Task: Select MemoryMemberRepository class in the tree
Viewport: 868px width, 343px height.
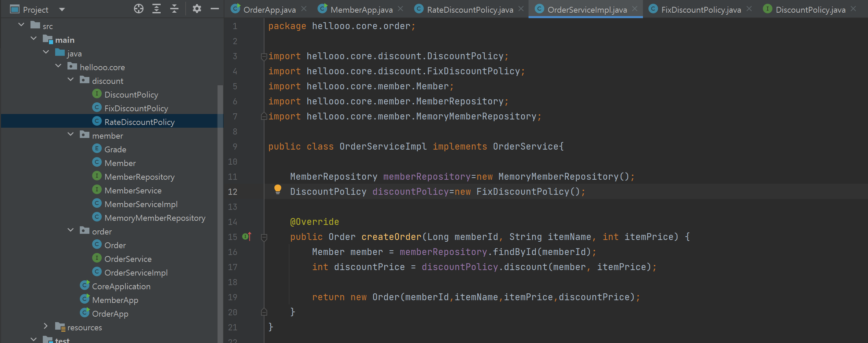Action: click(155, 218)
